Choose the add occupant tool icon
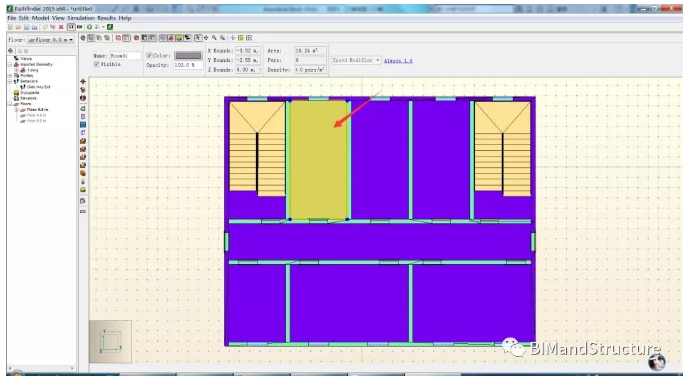697x381 pixels. click(83, 181)
